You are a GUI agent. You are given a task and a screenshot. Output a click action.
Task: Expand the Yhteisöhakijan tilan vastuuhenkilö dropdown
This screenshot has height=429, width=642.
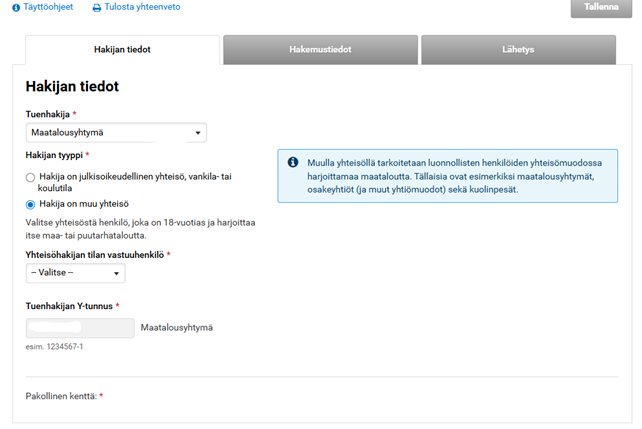point(74,274)
